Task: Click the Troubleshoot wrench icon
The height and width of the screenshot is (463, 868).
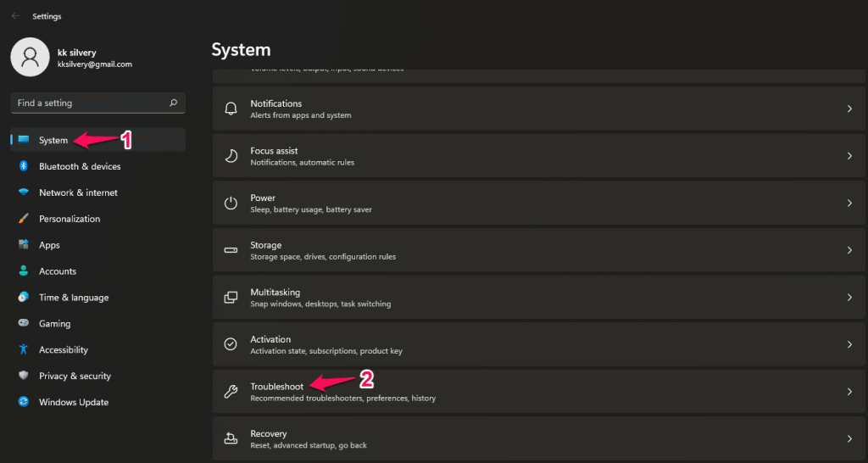Action: click(x=231, y=392)
